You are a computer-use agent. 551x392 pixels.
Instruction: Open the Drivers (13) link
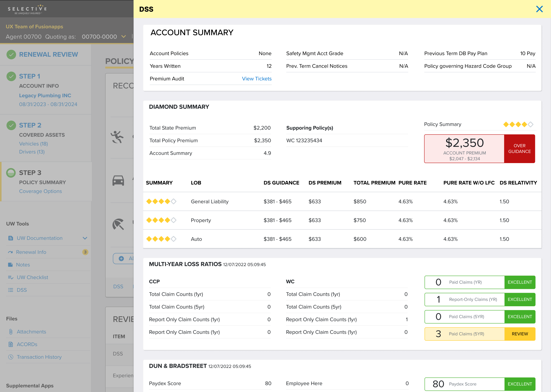point(32,152)
